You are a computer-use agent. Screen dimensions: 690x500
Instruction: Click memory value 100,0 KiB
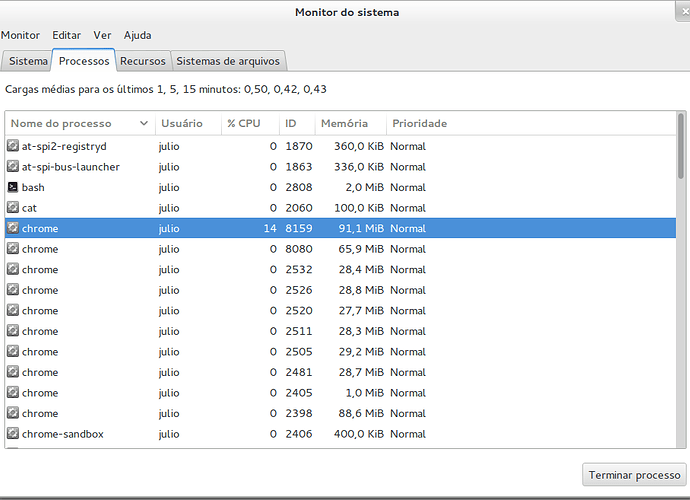pos(359,208)
